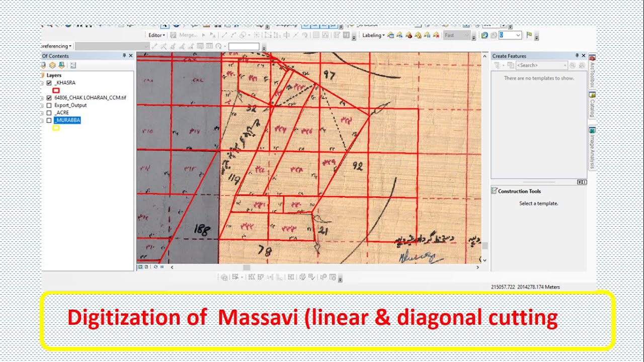
Task: Open the Georeferencing layer combo box
Action: click(112, 46)
